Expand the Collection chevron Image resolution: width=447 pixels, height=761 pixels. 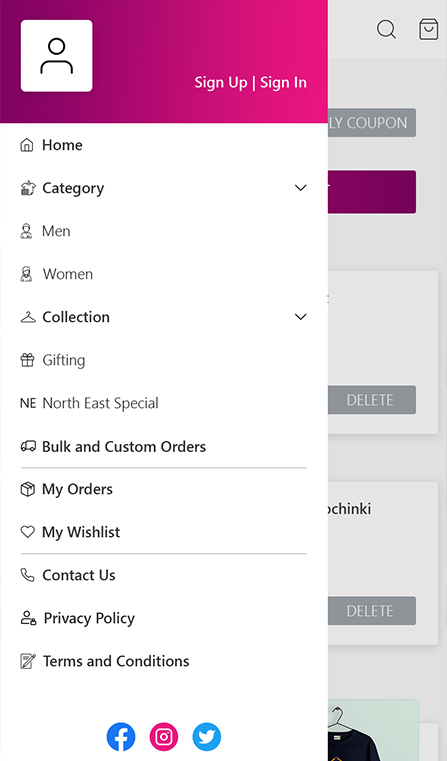tap(301, 317)
